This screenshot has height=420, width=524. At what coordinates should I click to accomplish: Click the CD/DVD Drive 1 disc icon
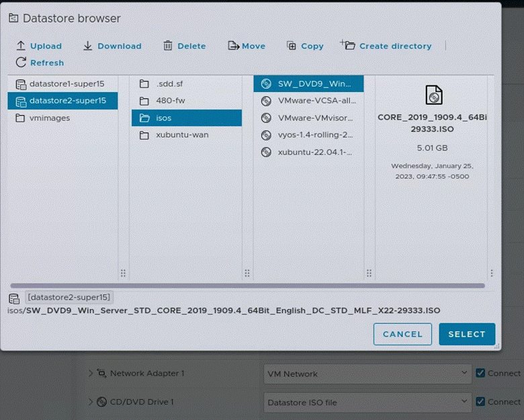point(101,402)
